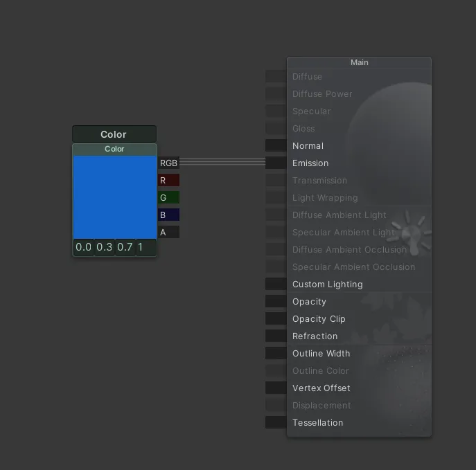Image resolution: width=476 pixels, height=470 pixels.
Task: Click the Outline Width input slot
Action: pos(276,354)
